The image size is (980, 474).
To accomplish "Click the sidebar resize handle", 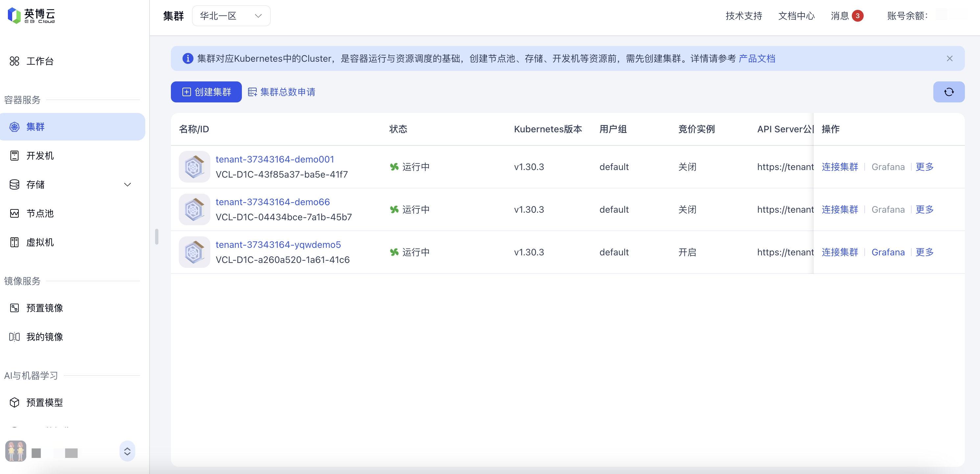I will tap(156, 236).
